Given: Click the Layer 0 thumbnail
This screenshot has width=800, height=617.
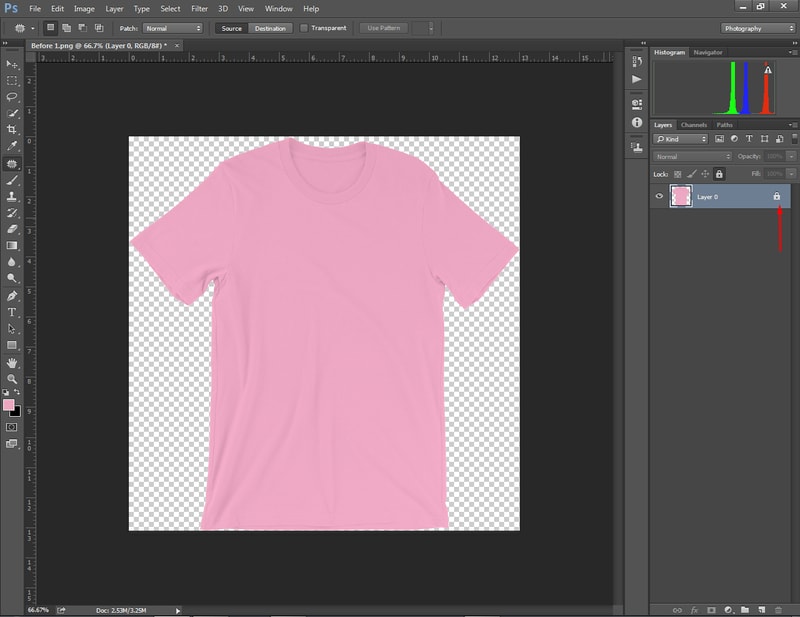Looking at the screenshot, I should (680, 196).
